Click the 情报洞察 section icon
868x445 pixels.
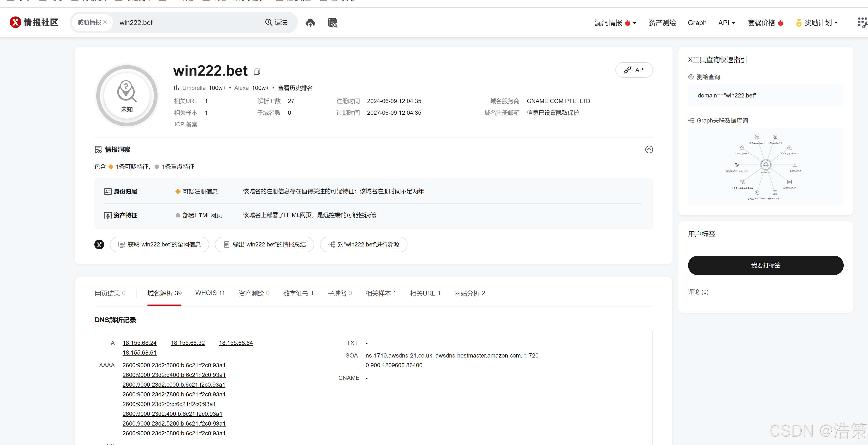[98, 149]
